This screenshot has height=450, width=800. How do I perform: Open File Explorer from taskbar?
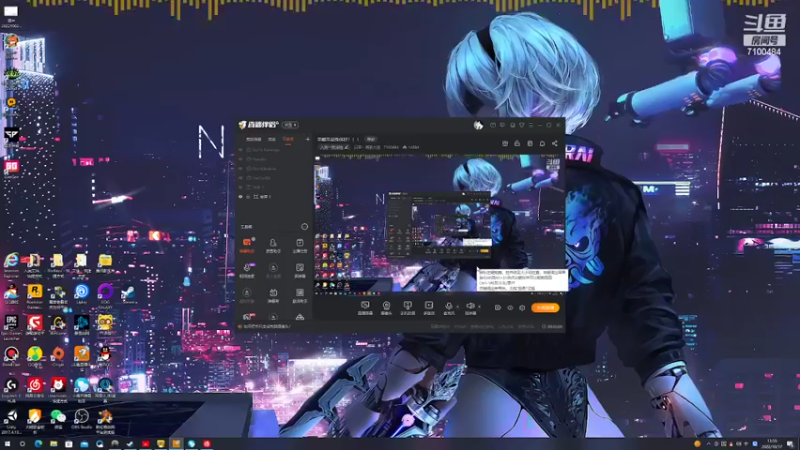[x=53, y=444]
